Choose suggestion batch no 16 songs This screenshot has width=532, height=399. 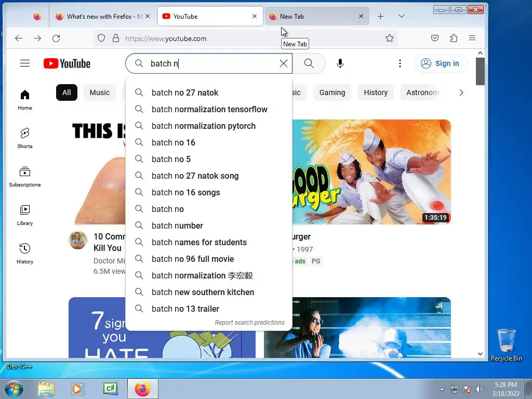209,192
